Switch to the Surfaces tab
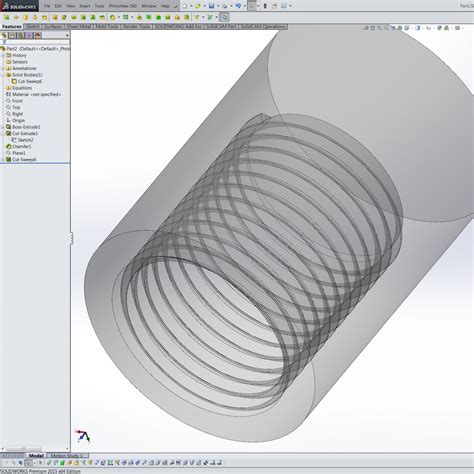The image size is (474, 474). click(53, 27)
